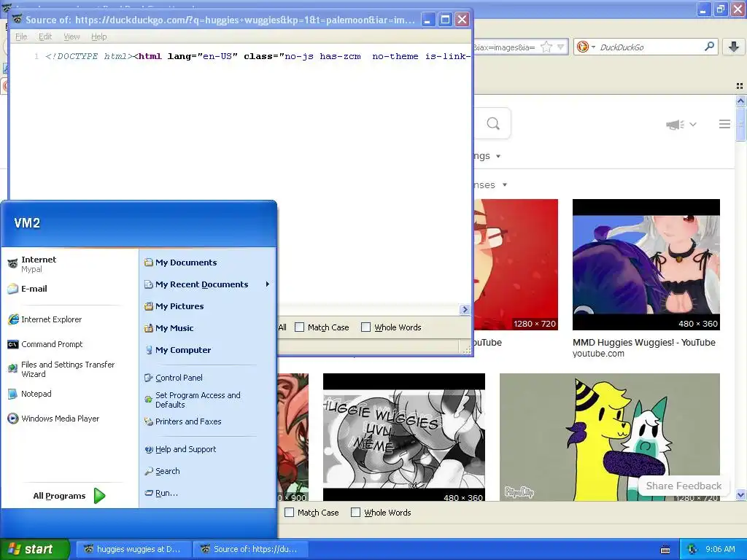Expand the Licenses filter dropdown
This screenshot has width=747, height=560.
point(491,184)
